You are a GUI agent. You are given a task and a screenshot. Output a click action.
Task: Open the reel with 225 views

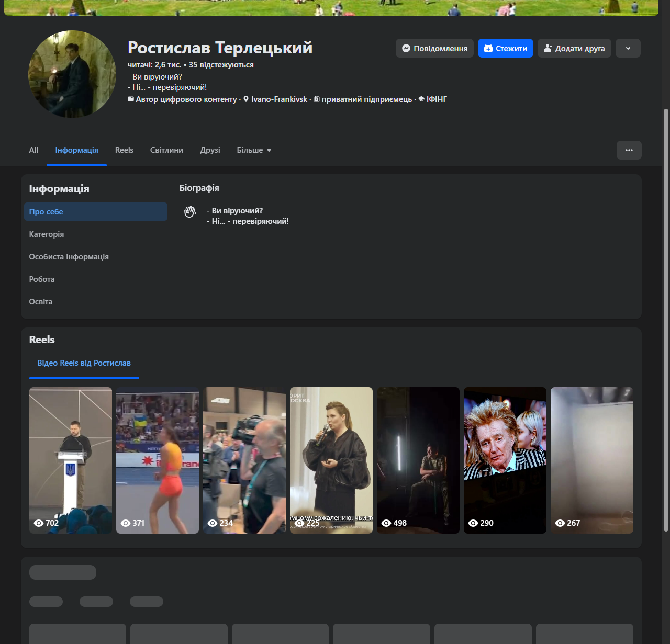click(331, 460)
